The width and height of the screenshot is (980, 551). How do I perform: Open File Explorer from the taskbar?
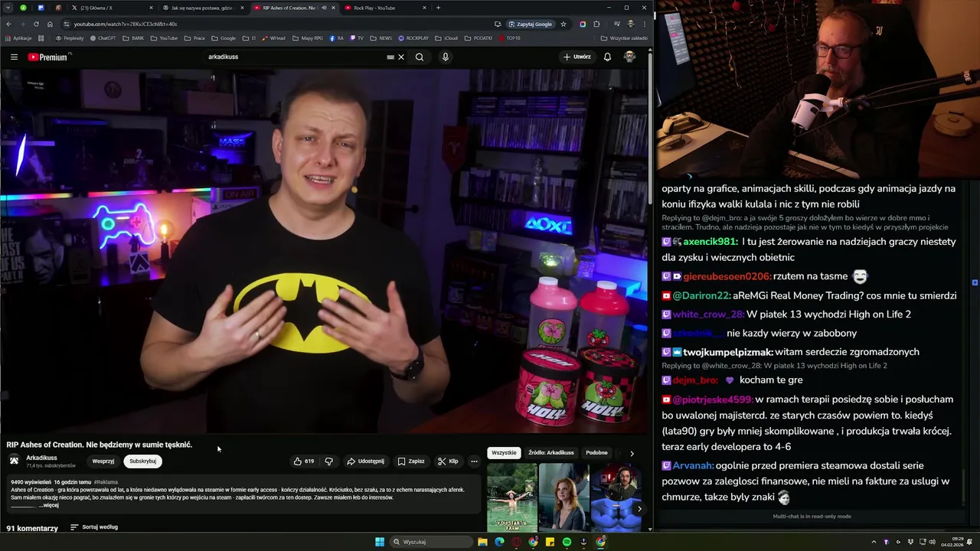pyautogui.click(x=482, y=542)
